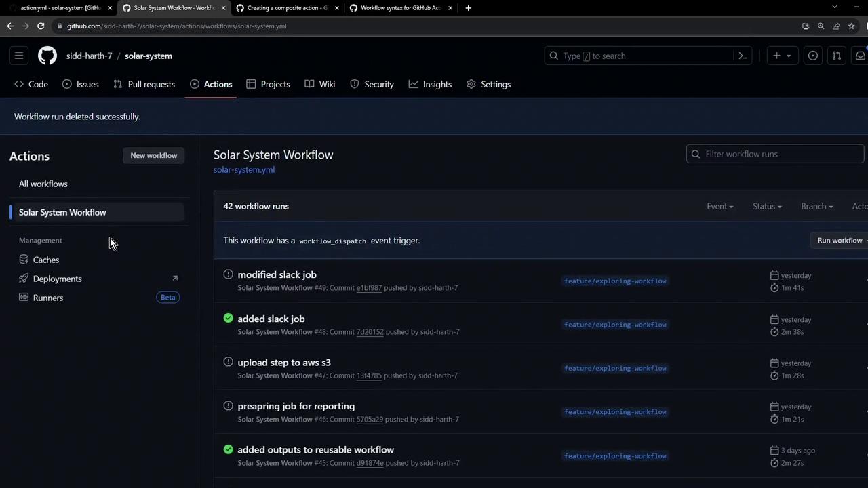868x488 pixels.
Task: Open the Code repository tab
Action: [31, 84]
